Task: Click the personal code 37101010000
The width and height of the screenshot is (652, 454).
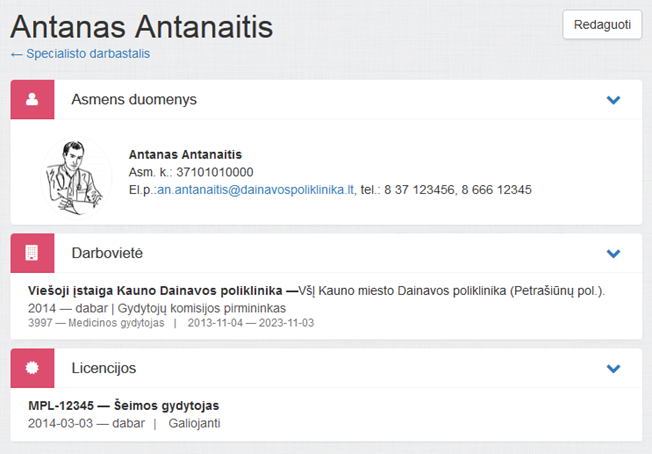Action: pyautogui.click(x=212, y=172)
